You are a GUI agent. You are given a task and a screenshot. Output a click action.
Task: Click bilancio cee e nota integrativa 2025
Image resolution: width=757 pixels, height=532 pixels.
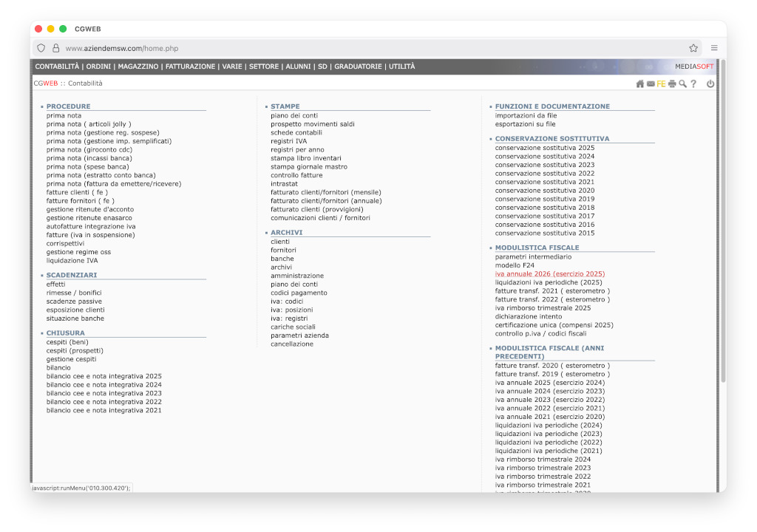103,376
